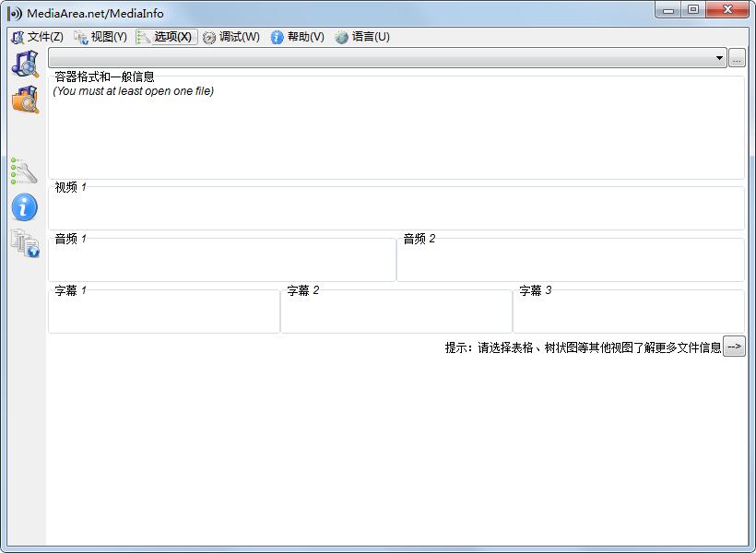Click the 帮助 menu info icon
This screenshot has width=756, height=553.
[x=277, y=37]
